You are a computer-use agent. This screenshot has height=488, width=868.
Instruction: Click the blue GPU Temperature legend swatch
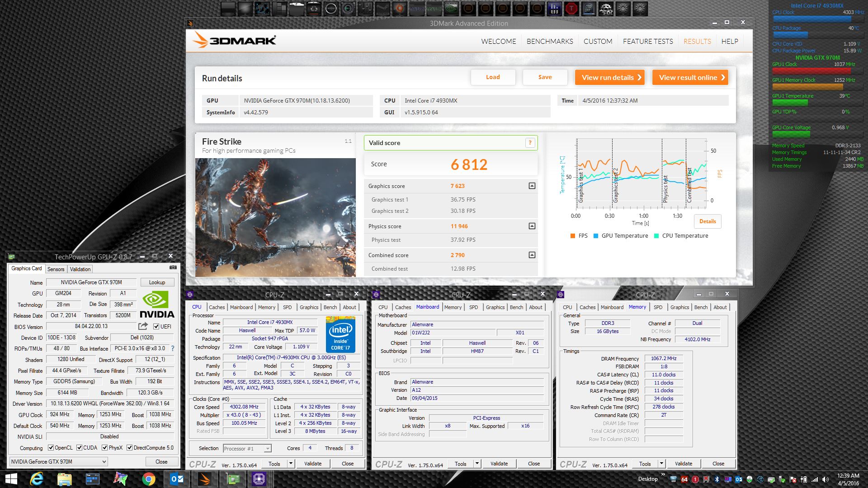596,236
